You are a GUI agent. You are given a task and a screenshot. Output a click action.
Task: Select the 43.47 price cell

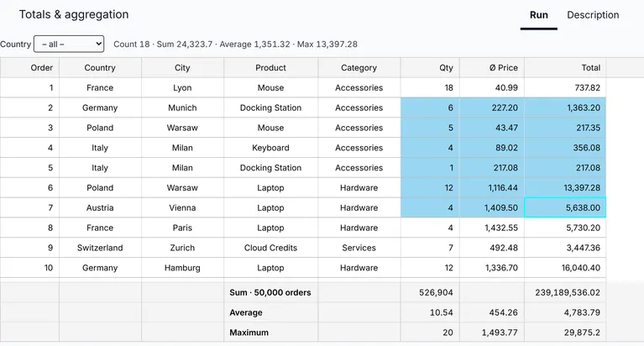(x=492, y=128)
